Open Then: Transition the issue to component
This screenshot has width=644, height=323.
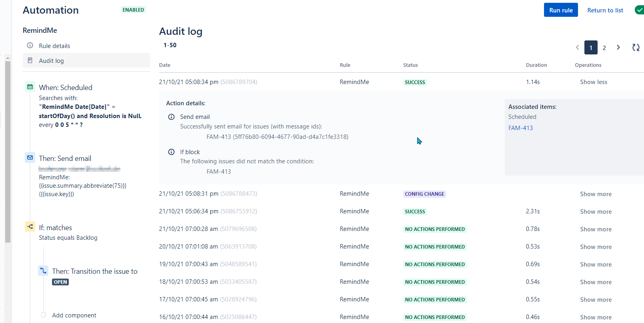(x=95, y=271)
